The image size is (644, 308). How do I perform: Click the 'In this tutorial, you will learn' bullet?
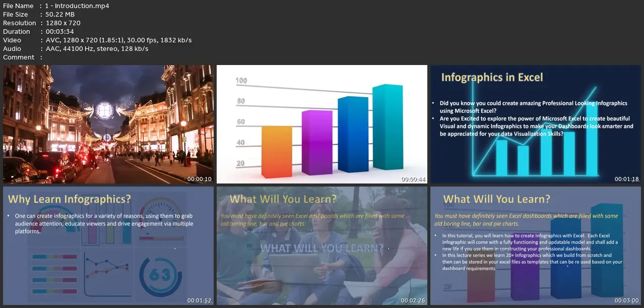(x=531, y=242)
